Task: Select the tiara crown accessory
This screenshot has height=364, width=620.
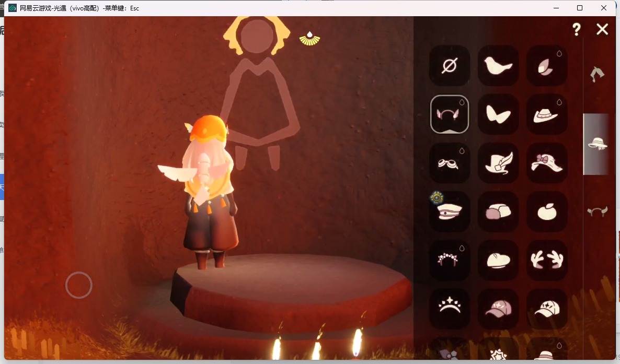Action: (450, 309)
